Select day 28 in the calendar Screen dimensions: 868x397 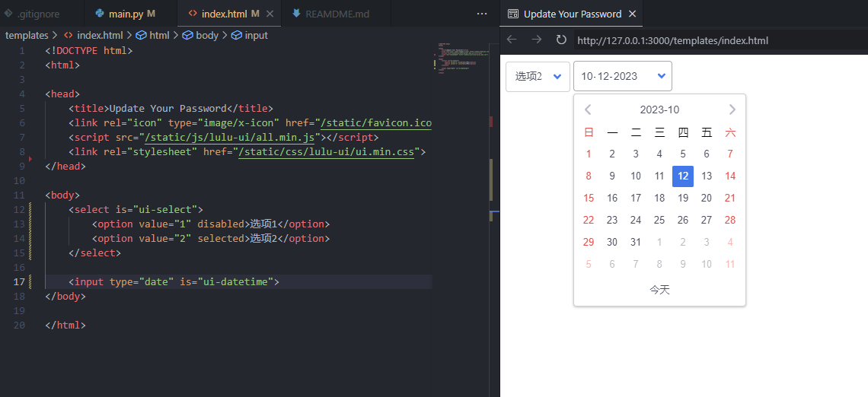[x=730, y=220]
